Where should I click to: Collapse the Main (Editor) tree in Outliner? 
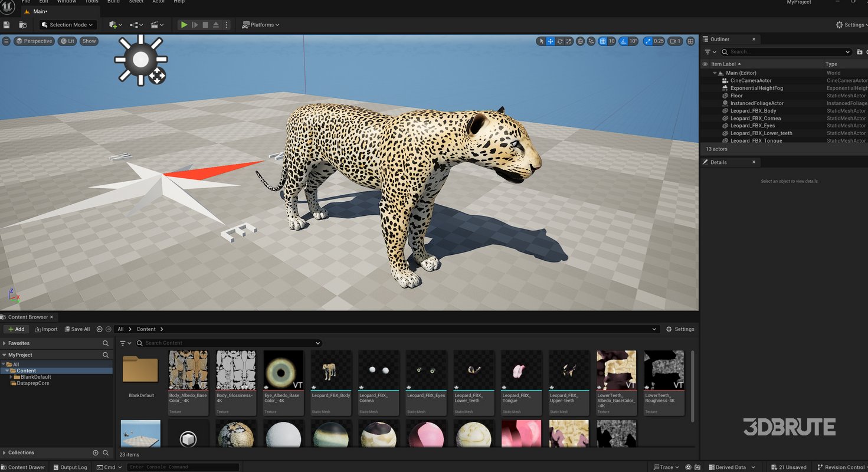coord(714,73)
